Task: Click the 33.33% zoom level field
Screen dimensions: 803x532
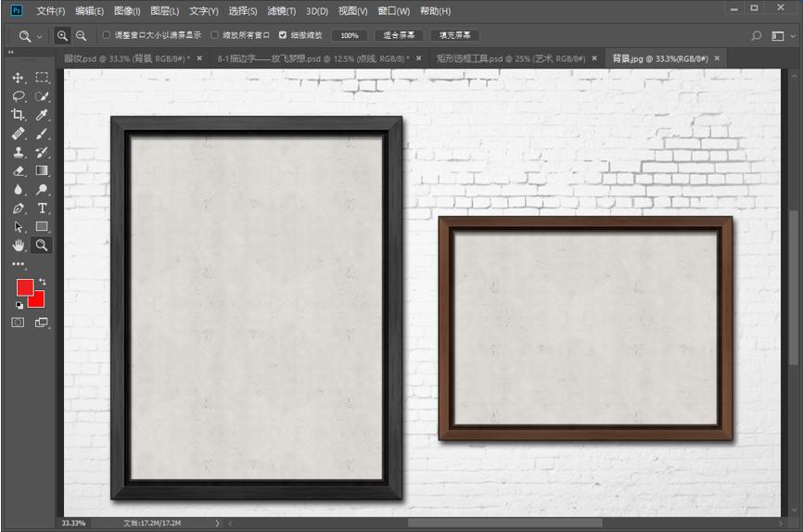Action: (x=74, y=524)
